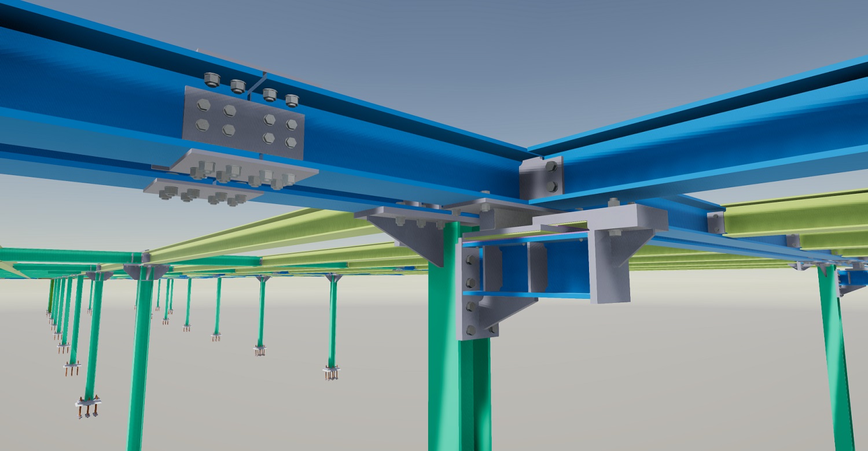Click the top-left bolt on the web splice plate
This screenshot has height=451, width=868.
(203, 105)
